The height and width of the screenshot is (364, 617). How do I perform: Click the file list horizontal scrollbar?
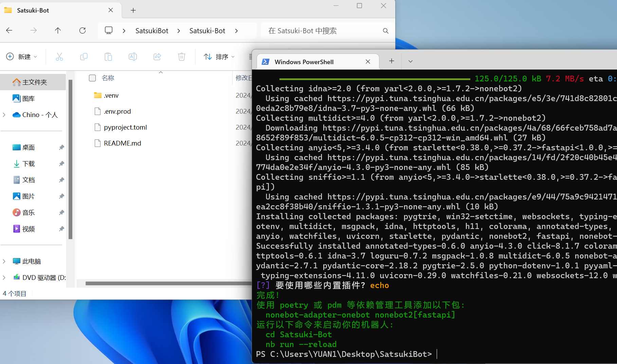coord(168,283)
